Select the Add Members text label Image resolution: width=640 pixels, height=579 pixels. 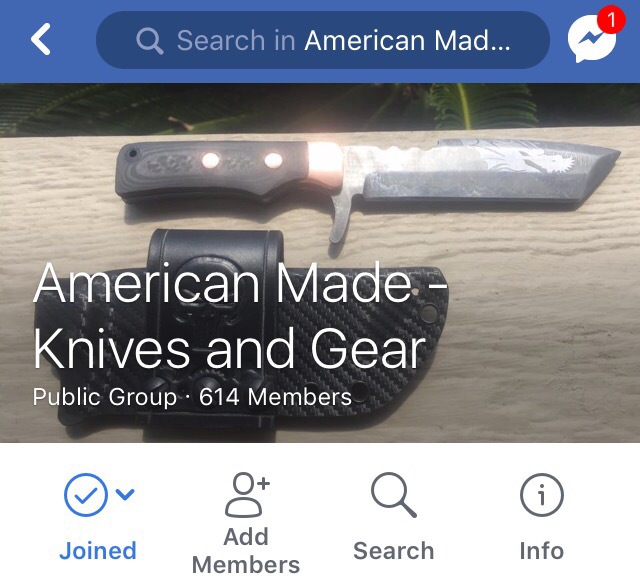pos(246,551)
